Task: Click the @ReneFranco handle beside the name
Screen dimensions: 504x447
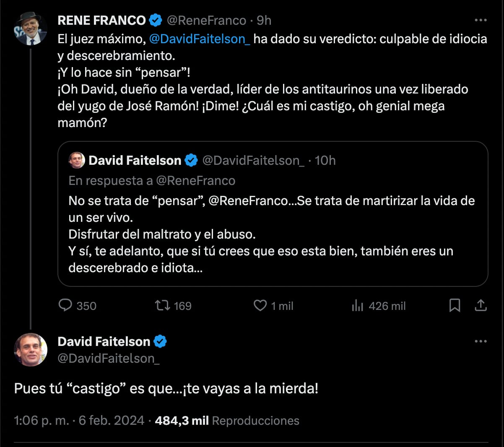Action: coord(206,20)
